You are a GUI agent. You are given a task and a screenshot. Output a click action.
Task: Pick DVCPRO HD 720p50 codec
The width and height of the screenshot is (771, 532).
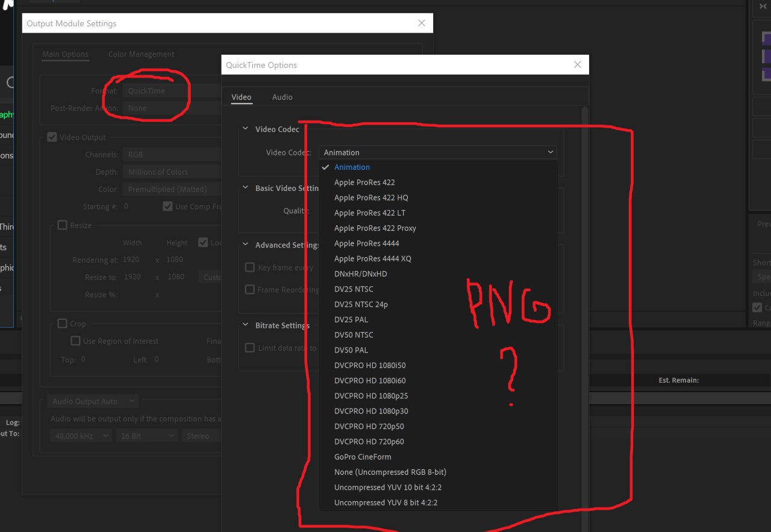click(438, 427)
